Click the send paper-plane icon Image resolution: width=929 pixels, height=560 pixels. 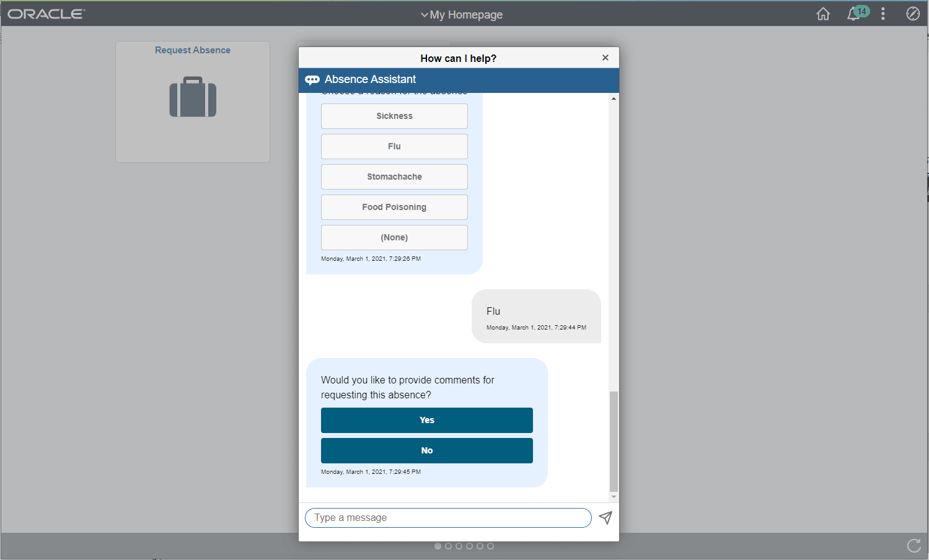pos(605,518)
